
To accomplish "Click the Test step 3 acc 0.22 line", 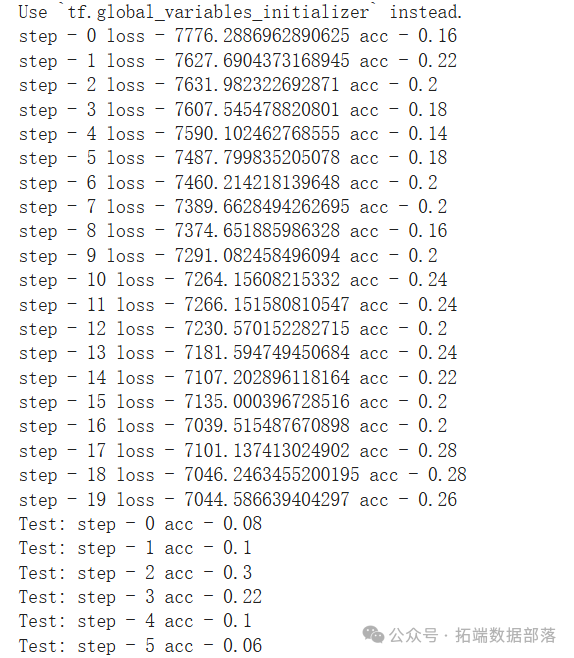I will 140,596.
